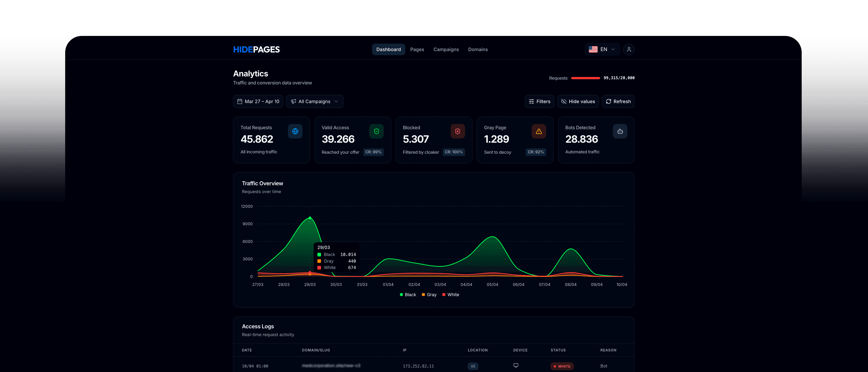Viewport: 868px width, 372px height.
Task: Open the user profile icon top right
Action: tap(629, 49)
